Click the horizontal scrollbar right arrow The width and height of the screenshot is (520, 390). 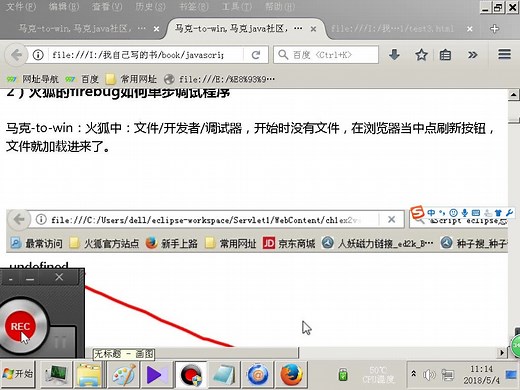click(x=502, y=352)
